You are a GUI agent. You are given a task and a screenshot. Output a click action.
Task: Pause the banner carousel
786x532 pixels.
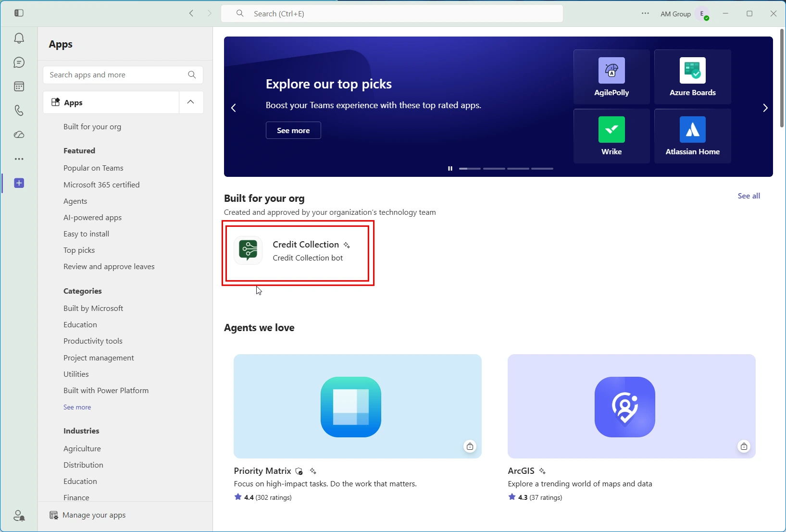pos(450,169)
